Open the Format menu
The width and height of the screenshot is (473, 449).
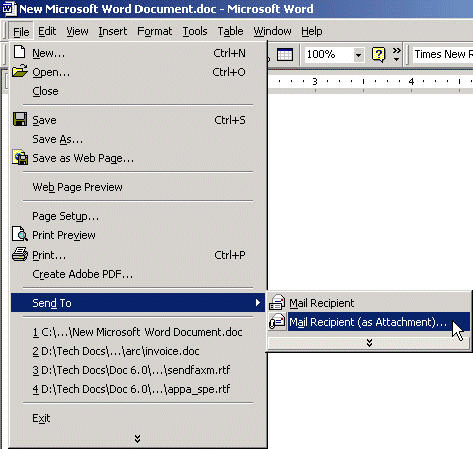[x=154, y=31]
